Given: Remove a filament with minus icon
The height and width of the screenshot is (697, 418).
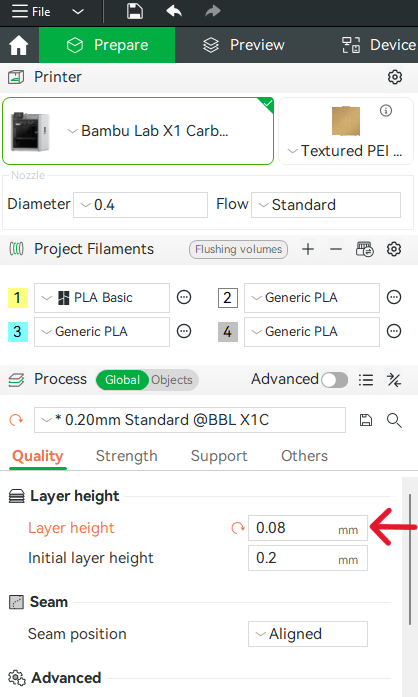Looking at the screenshot, I should click(336, 249).
